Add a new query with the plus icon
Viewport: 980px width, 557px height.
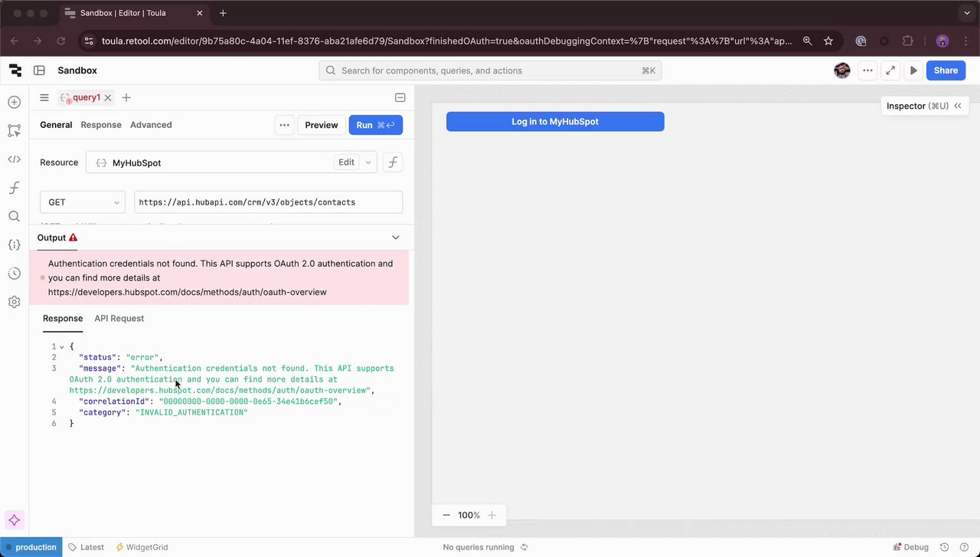126,97
